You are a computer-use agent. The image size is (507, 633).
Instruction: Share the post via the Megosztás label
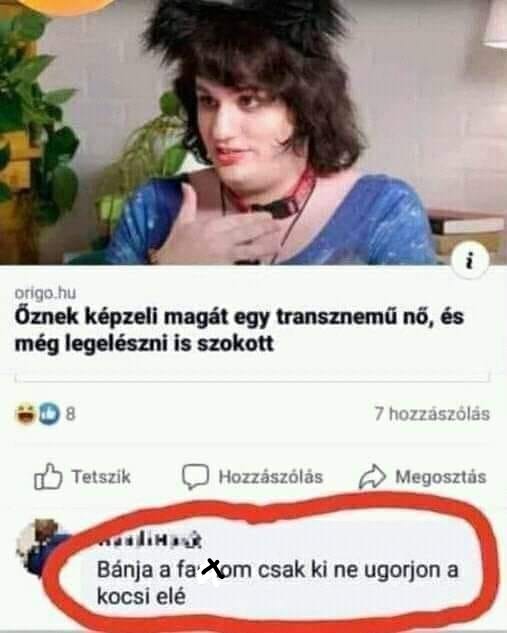tap(440, 477)
